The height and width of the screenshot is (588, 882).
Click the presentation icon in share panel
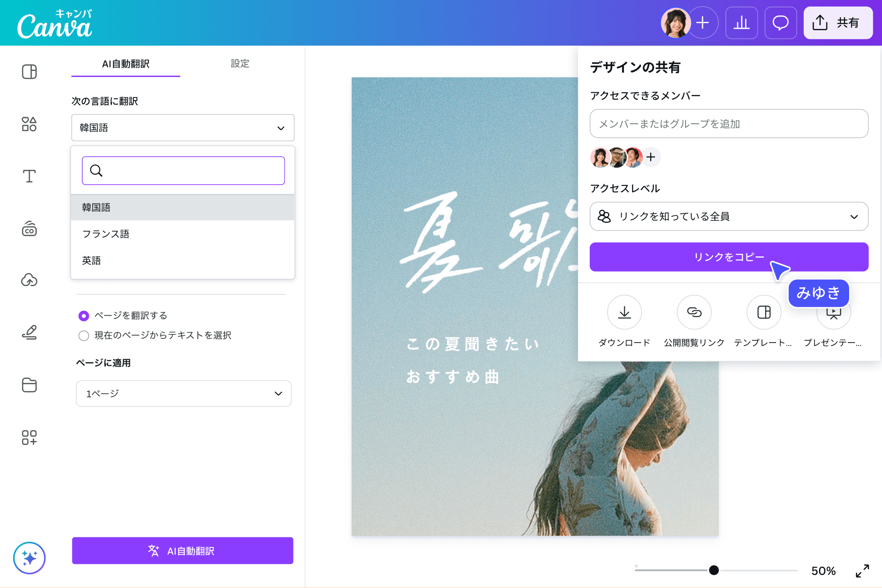tap(833, 313)
